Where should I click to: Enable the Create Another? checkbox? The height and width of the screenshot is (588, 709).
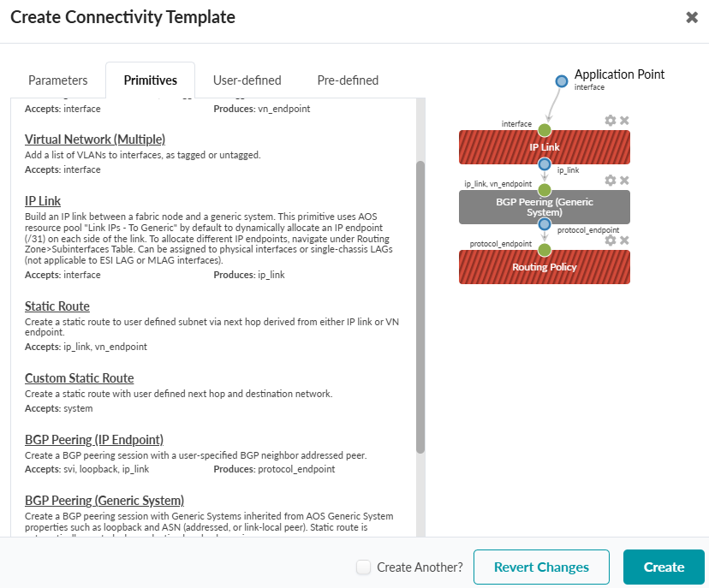(364, 567)
